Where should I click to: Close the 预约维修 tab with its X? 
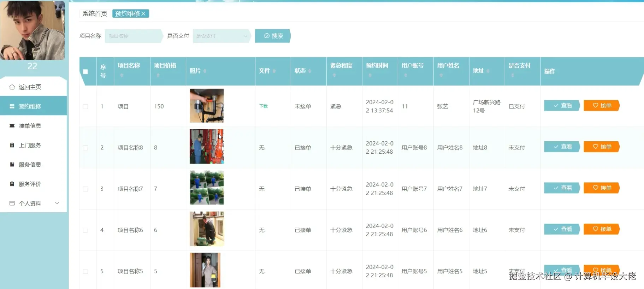[143, 14]
